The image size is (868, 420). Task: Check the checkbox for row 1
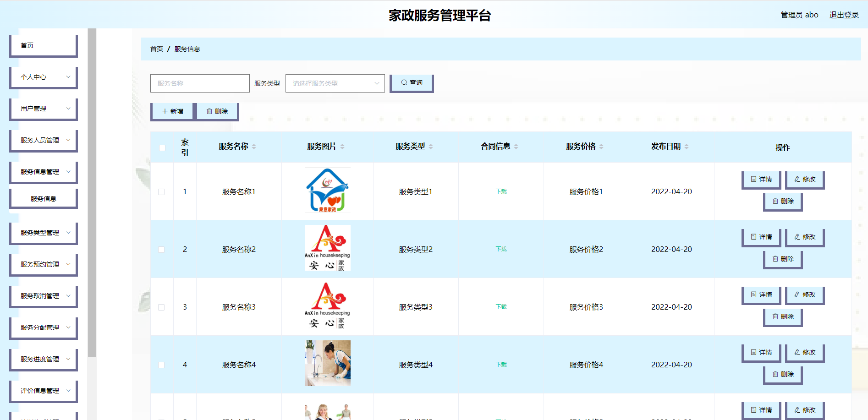click(x=161, y=192)
